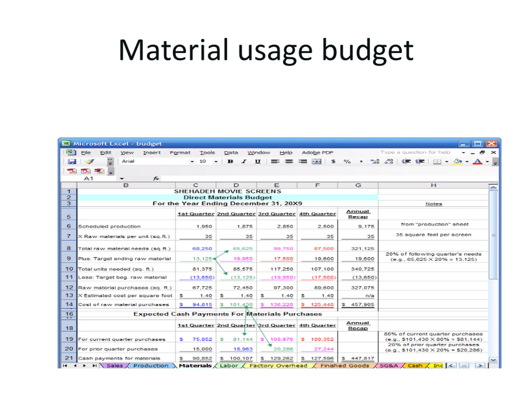Click Merge and Center icon

316,162
